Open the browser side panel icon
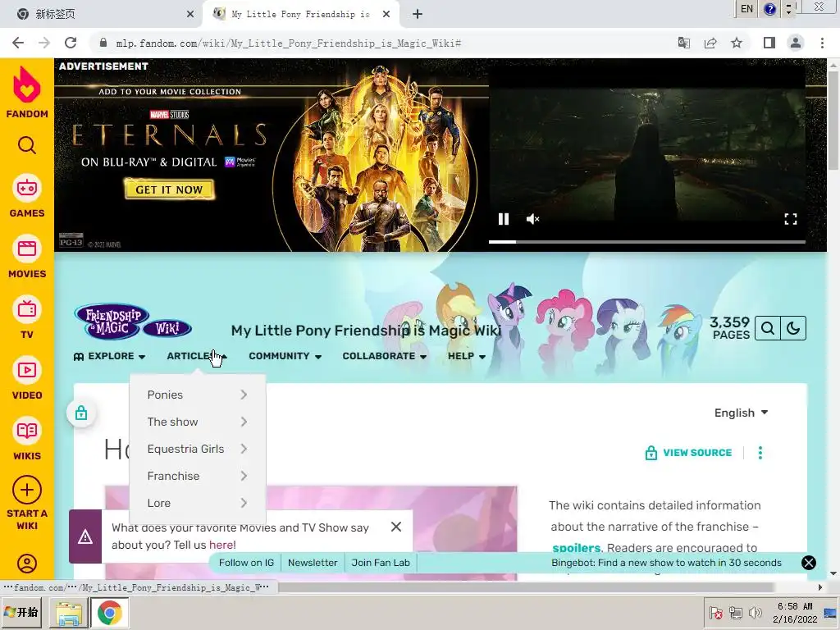 coord(769,43)
